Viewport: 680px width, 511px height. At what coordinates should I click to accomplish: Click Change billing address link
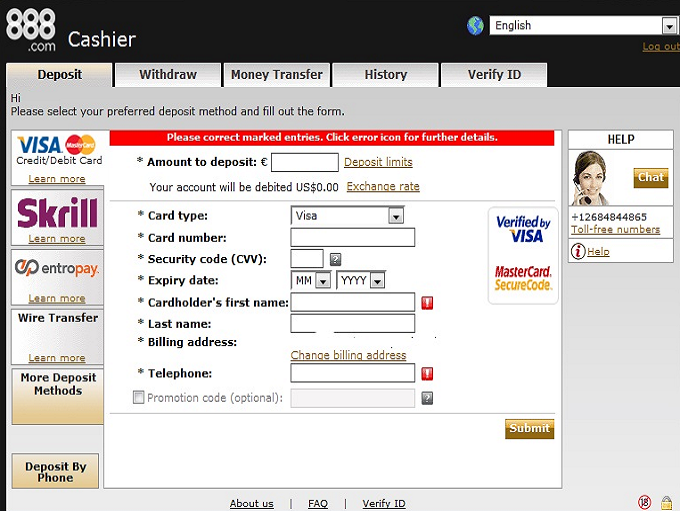[348, 355]
